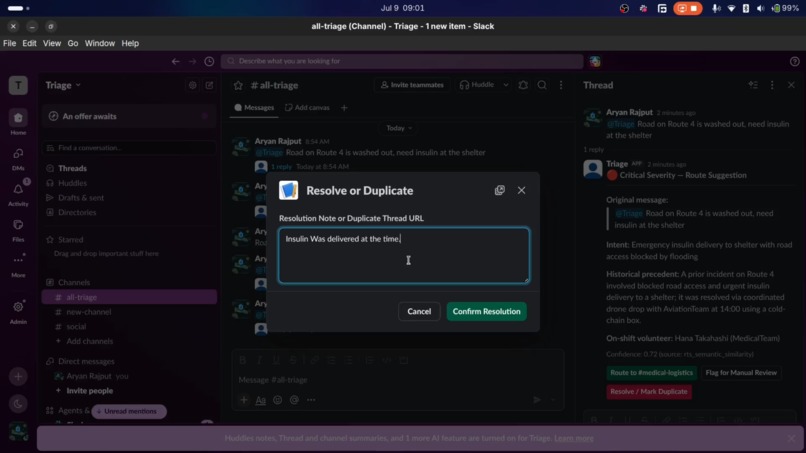Compose a new message icon
This screenshot has width=806, height=453.
209,85
